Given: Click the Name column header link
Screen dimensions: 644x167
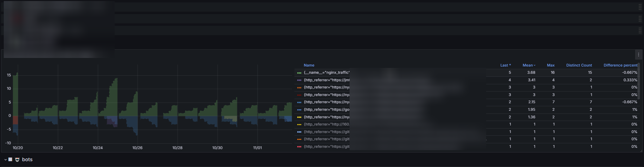Looking at the screenshot, I should click(309, 65).
